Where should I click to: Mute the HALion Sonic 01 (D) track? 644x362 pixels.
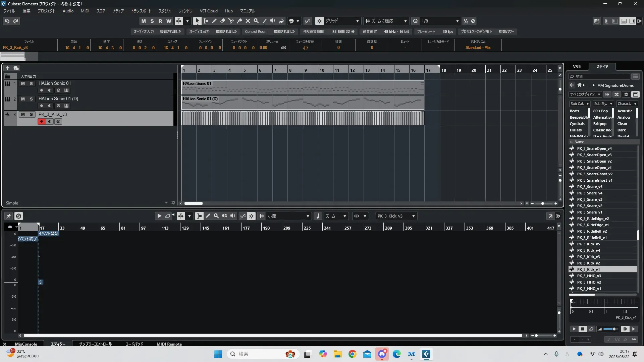23,99
